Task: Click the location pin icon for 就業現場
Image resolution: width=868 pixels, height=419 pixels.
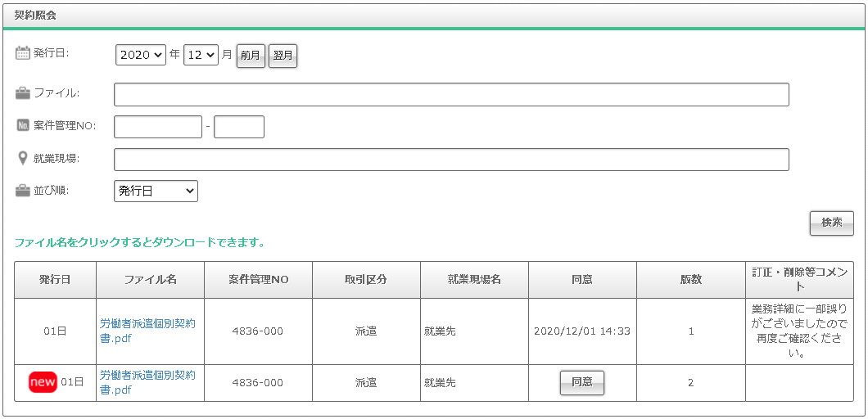Action: tap(23, 158)
